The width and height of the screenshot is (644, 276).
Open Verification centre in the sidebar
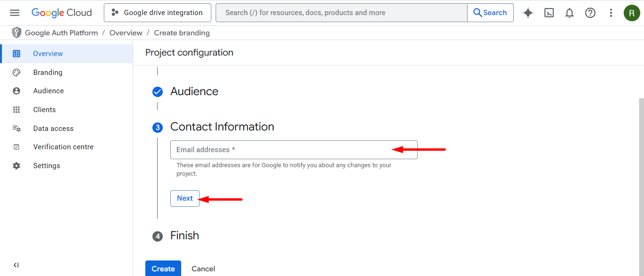click(x=63, y=147)
